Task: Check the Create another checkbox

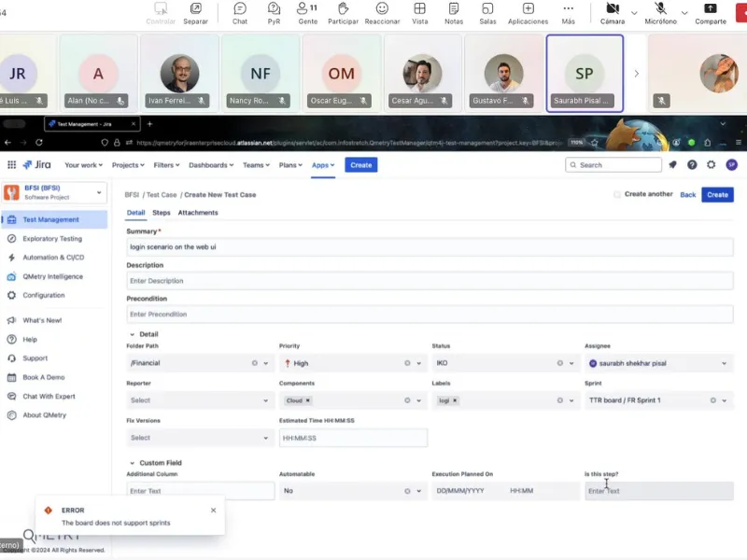Action: point(617,194)
